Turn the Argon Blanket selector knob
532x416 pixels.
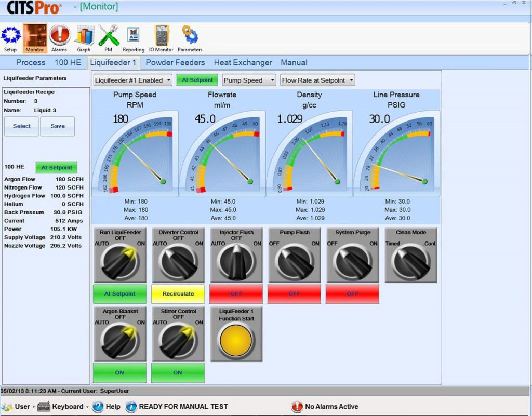point(120,340)
